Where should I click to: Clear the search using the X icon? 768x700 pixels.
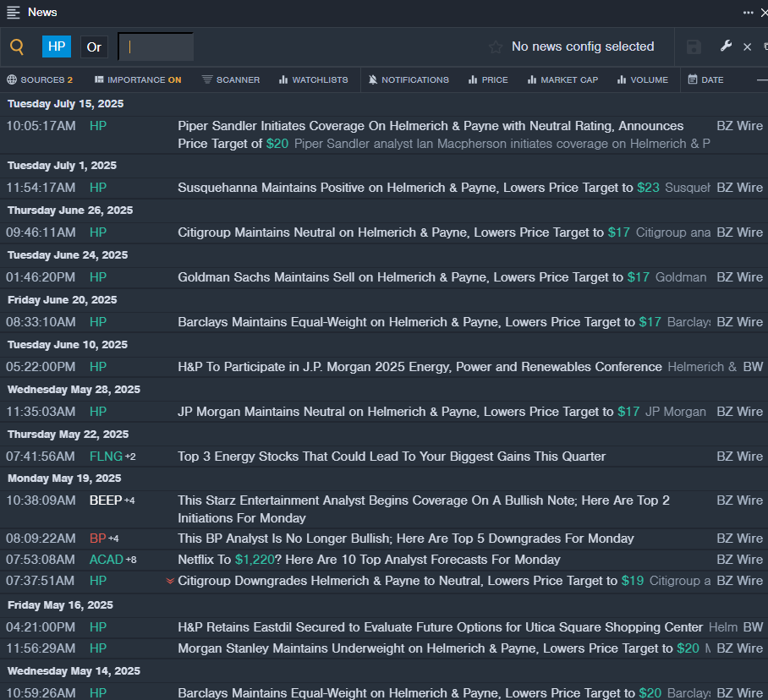[748, 47]
